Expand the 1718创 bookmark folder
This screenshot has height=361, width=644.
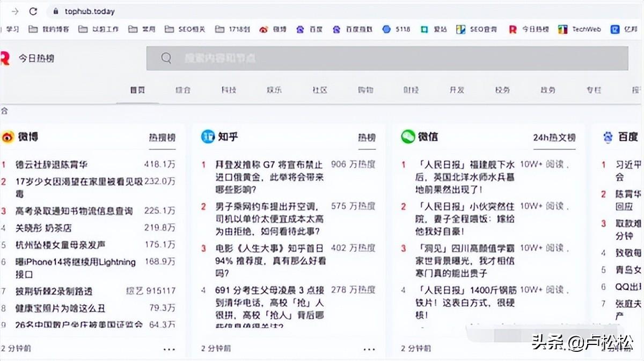233,30
